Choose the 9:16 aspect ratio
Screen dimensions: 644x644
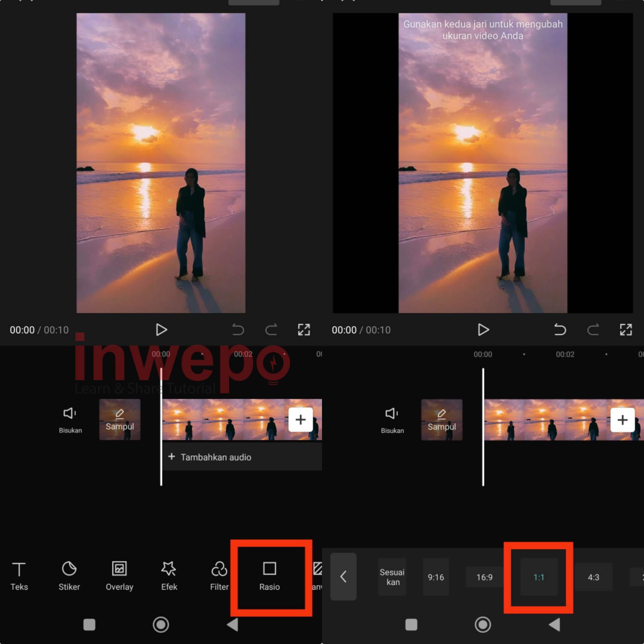point(436,577)
